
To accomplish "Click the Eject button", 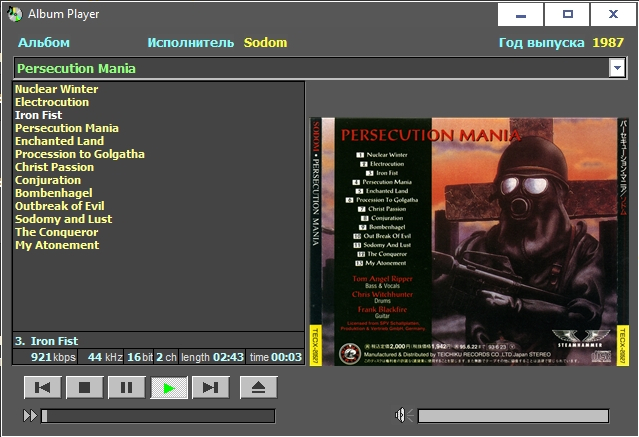I will click(x=258, y=388).
